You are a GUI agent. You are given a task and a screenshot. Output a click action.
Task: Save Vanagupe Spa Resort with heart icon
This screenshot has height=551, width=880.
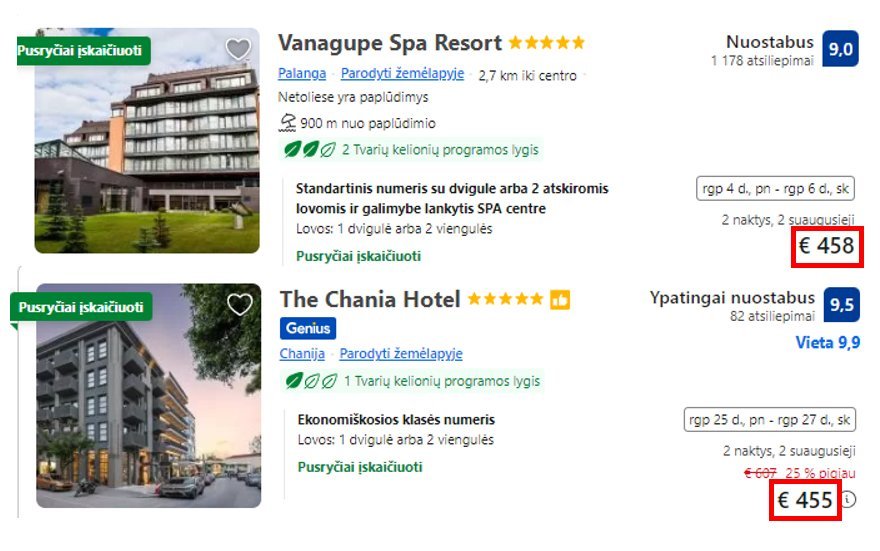(x=238, y=49)
